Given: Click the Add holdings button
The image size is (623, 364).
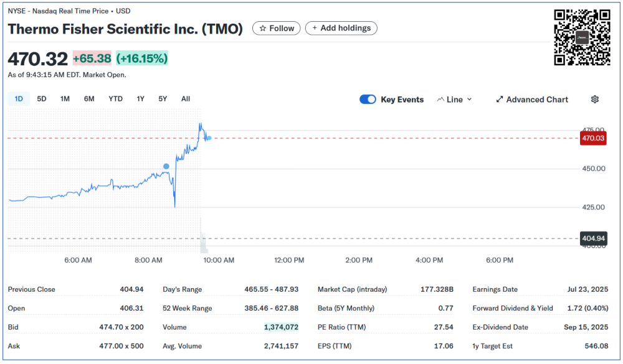Looking at the screenshot, I should (x=341, y=28).
